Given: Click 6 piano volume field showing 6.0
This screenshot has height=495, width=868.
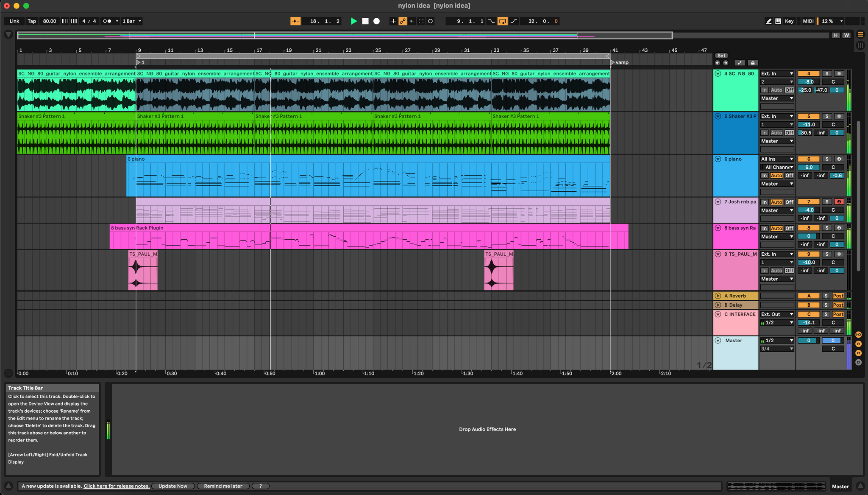Looking at the screenshot, I should (x=809, y=167).
